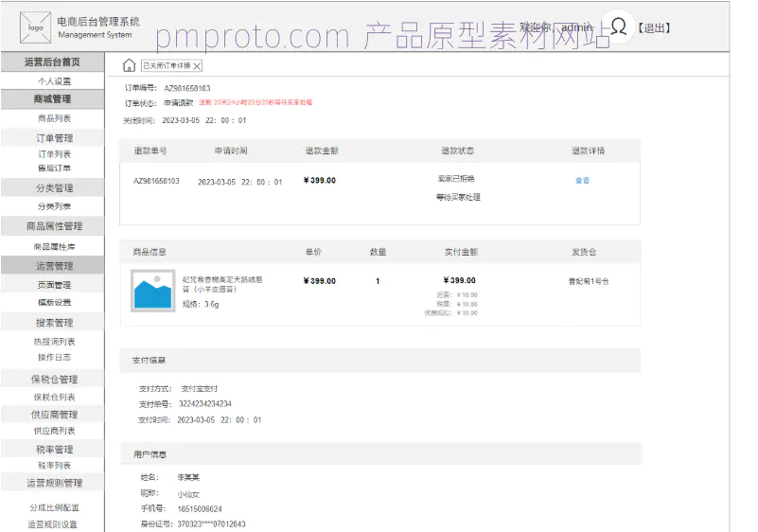Click 查看 to view refund details
Image resolution: width=758 pixels, height=532 pixels.
(582, 180)
